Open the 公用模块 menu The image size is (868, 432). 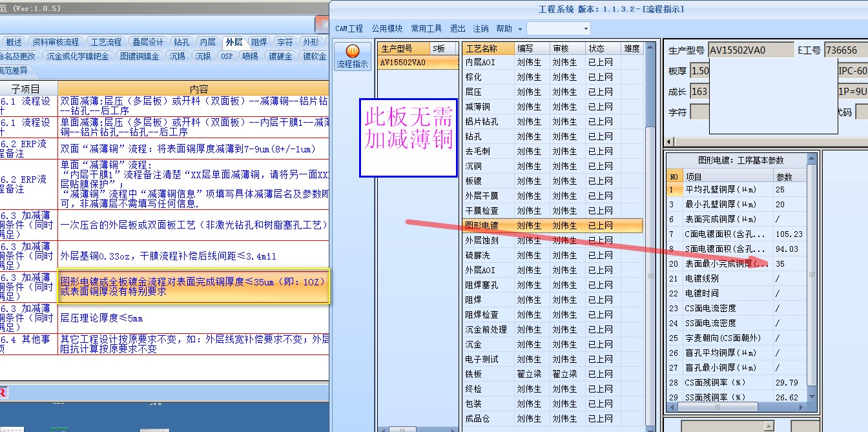(387, 28)
